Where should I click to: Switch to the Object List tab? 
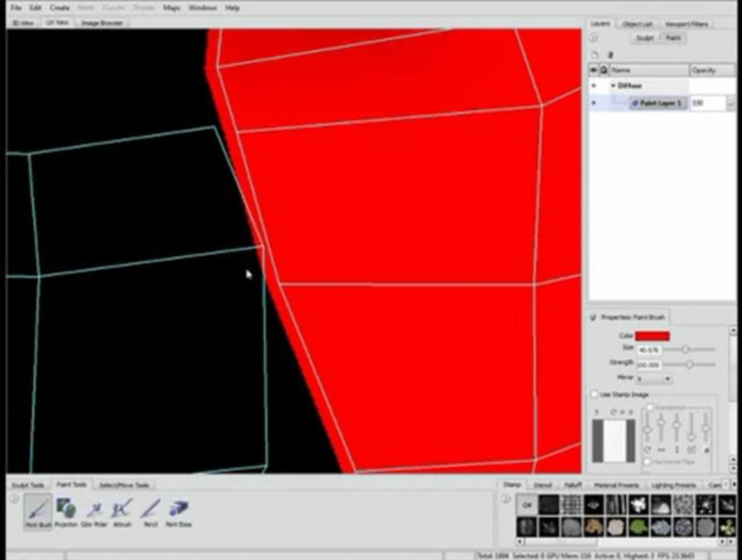tap(637, 24)
